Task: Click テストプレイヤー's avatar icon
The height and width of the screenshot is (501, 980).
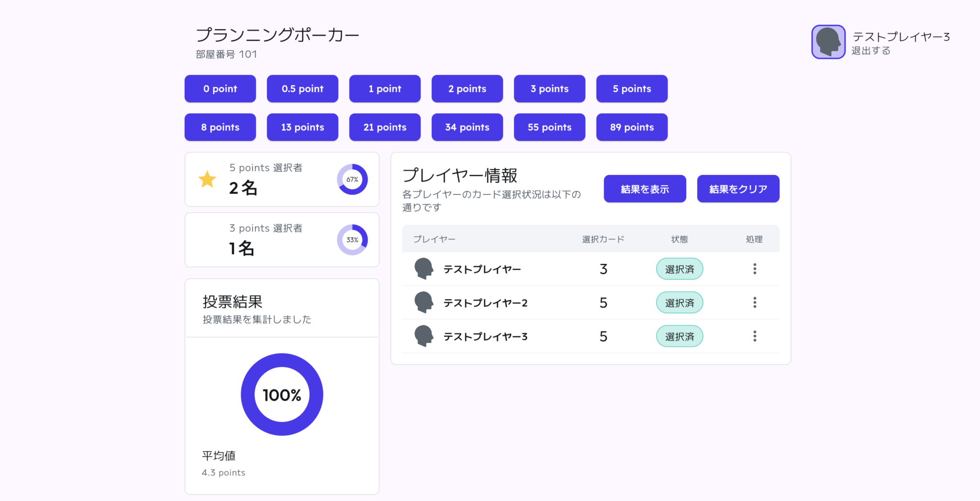Action: [423, 269]
